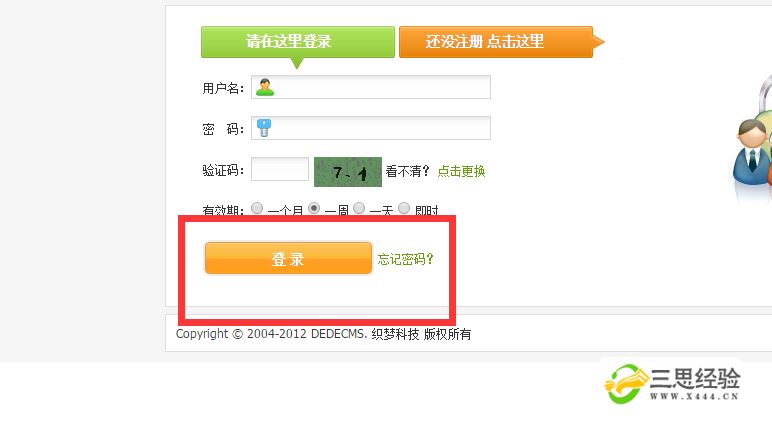
Task: Click the captcha verification image
Action: click(x=348, y=172)
